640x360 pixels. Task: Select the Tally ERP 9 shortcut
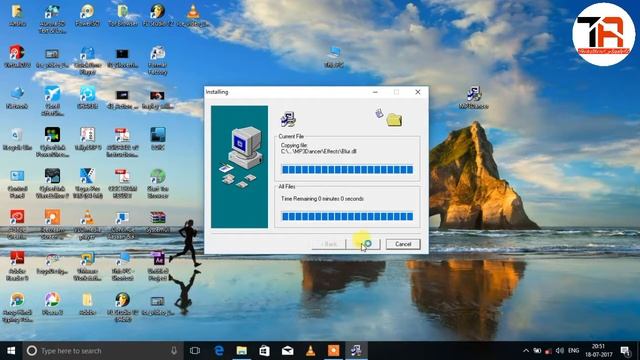[x=87, y=139]
